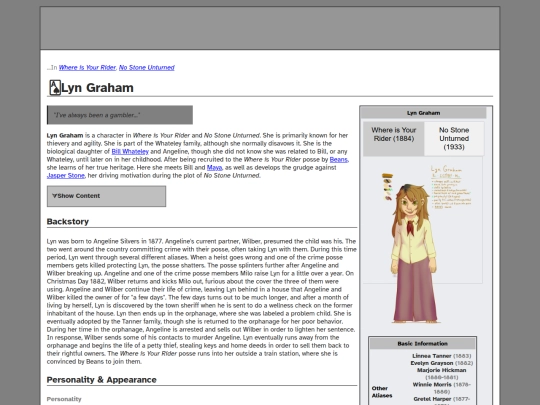Switch to Where is Your Rider (1884) tab
Image resolution: width=540 pixels, height=405 pixels.
tap(394, 139)
